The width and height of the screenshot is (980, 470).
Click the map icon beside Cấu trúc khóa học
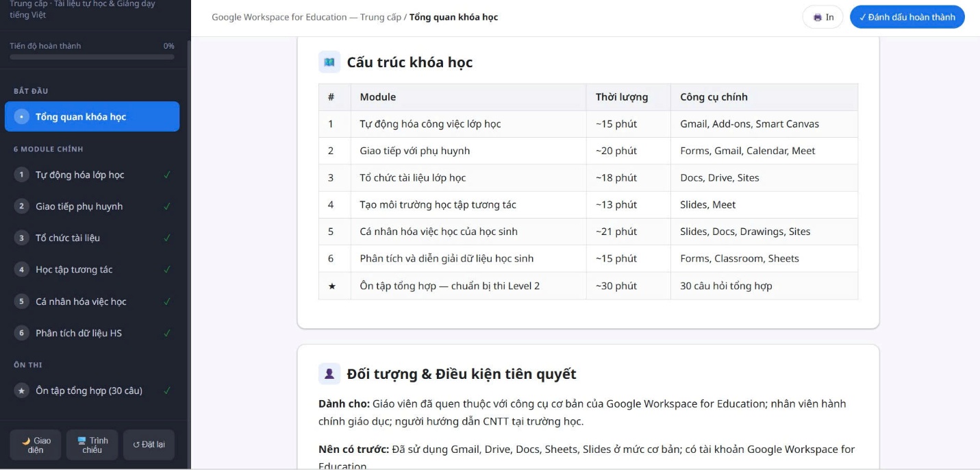pos(329,62)
